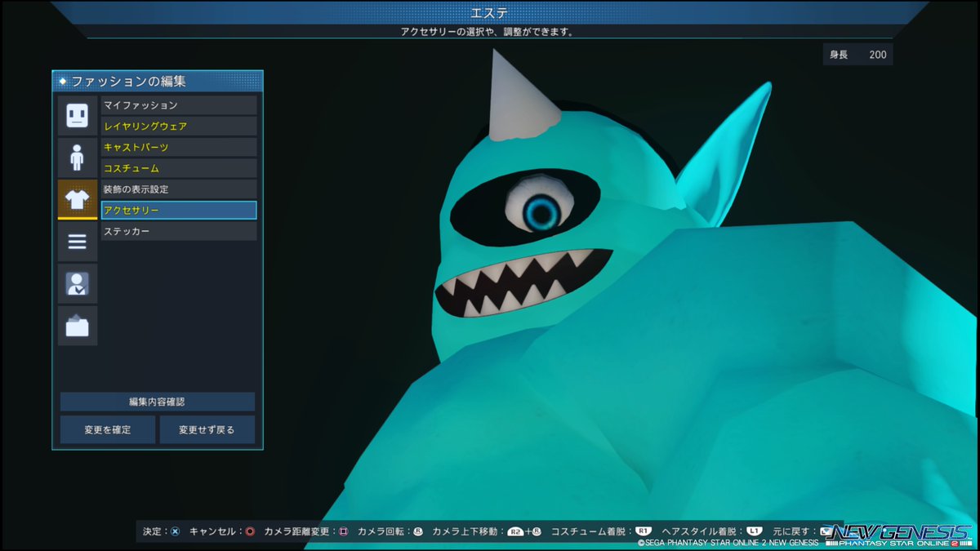Click the カメラ上下移動 hint label
980x551 pixels.
465,531
